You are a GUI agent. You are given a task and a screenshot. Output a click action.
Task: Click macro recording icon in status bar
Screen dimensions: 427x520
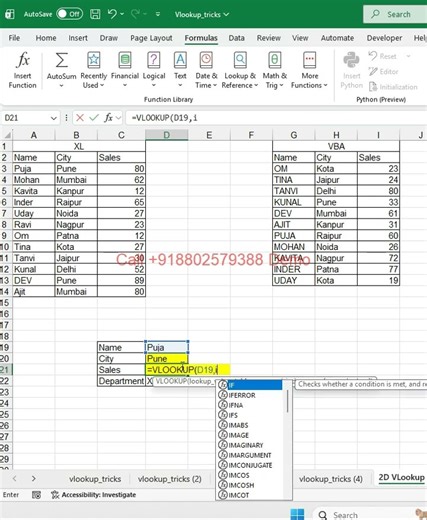coord(36,495)
